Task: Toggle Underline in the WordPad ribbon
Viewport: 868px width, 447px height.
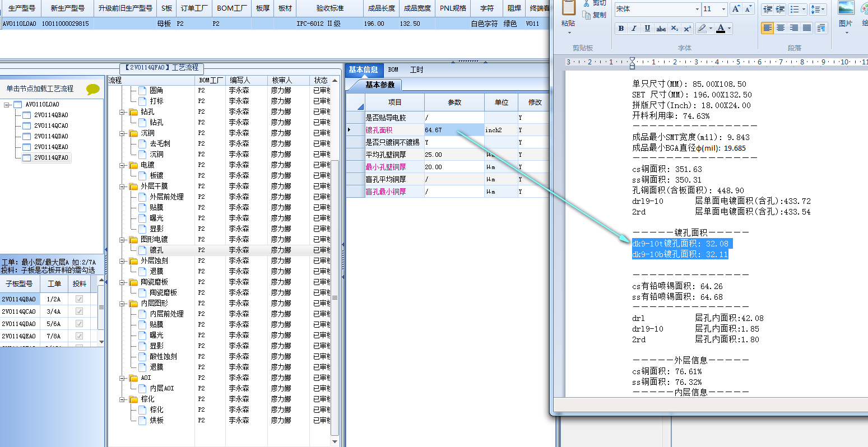Action: [647, 29]
